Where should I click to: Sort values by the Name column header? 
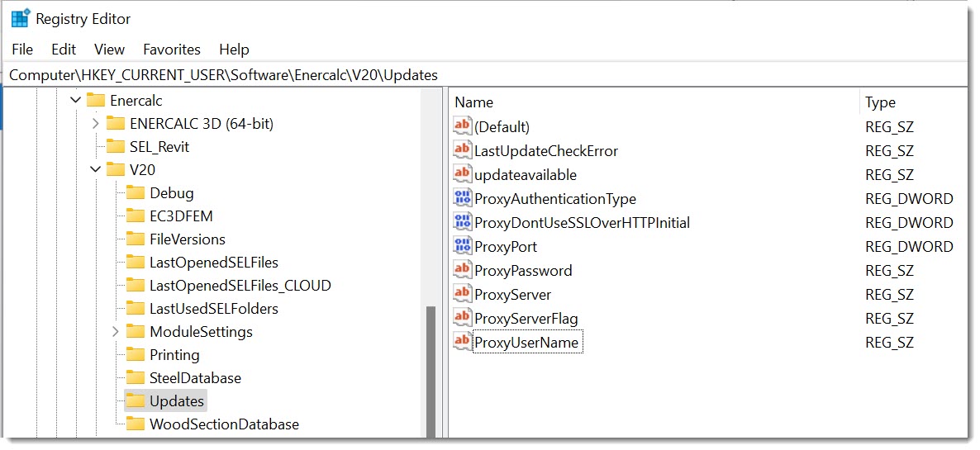pyautogui.click(x=474, y=102)
